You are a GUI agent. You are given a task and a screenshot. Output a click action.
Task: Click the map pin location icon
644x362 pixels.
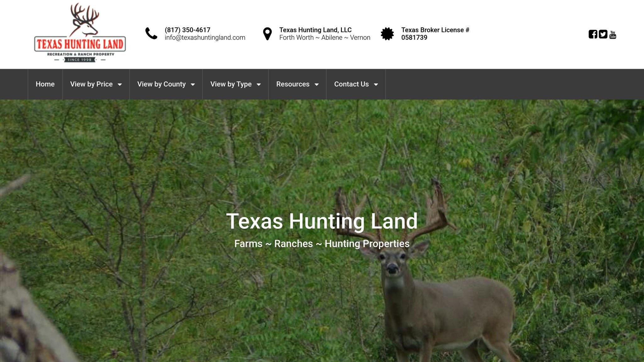point(267,34)
